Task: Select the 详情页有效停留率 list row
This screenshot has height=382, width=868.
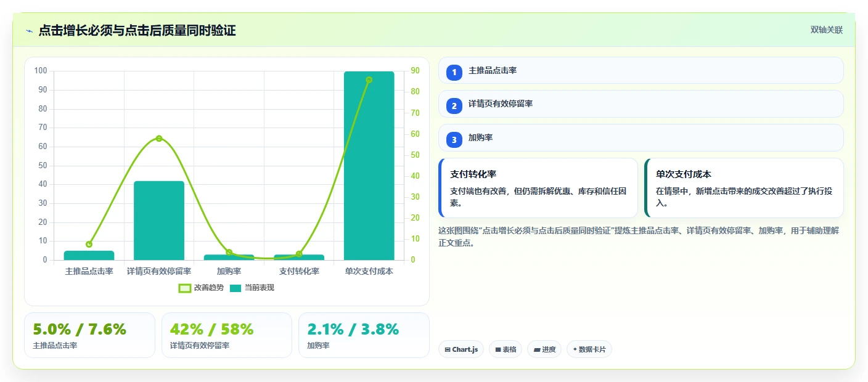Action: [641, 104]
